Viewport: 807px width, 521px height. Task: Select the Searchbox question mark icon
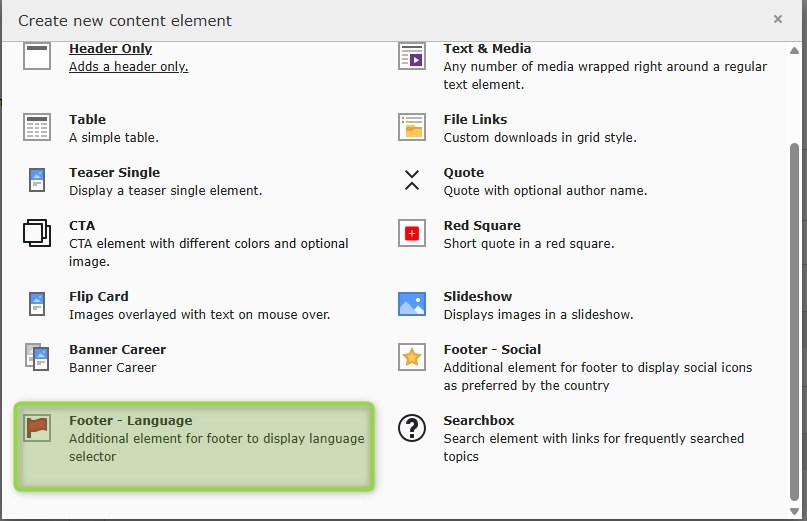point(412,428)
